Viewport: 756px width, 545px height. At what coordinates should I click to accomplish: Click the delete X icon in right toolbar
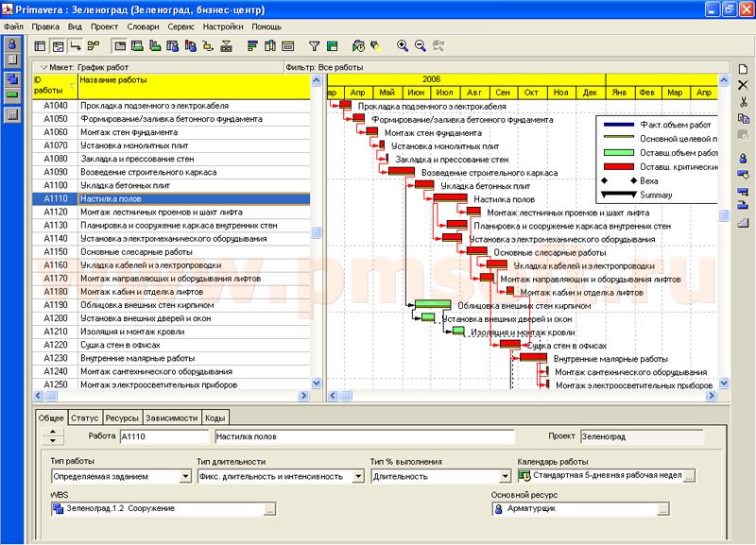tap(743, 85)
